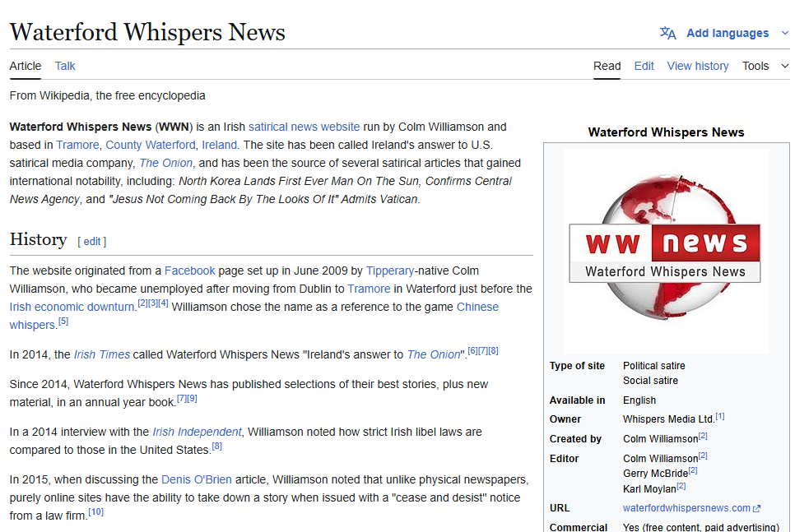Click the 'Available in' infobox label

click(x=578, y=400)
